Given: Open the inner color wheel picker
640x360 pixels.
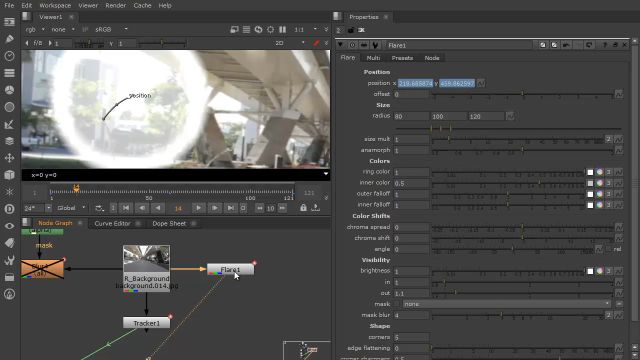Looking at the screenshot, I should tap(599, 183).
